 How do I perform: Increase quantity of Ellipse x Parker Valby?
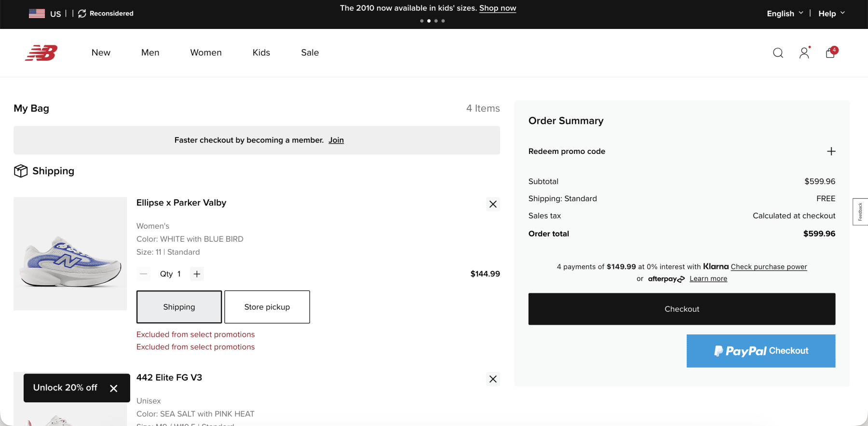click(x=197, y=274)
